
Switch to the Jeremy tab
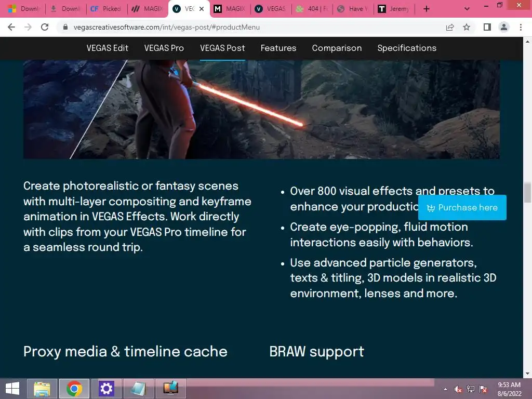(394, 9)
